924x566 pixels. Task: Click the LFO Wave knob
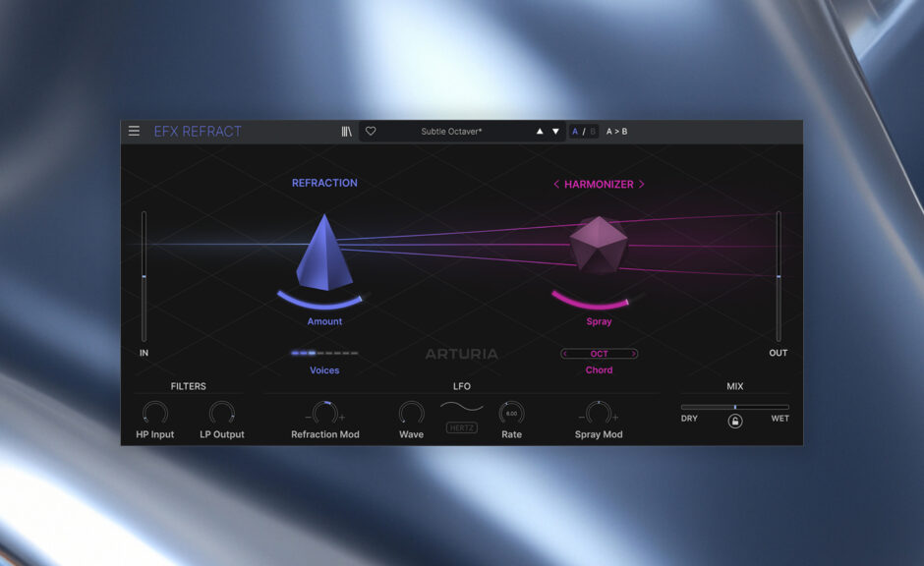pos(411,413)
